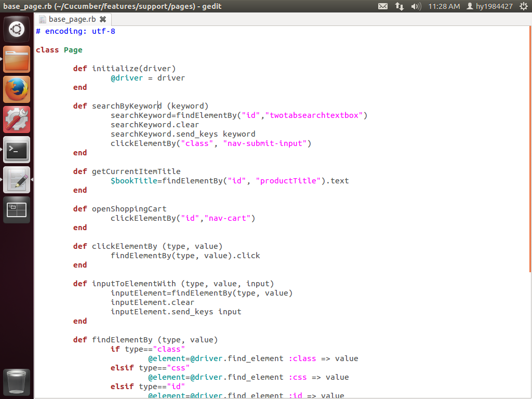Click the 'elsif type=="css"' line
The height and width of the screenshot is (399, 532).
pyautogui.click(x=150, y=368)
